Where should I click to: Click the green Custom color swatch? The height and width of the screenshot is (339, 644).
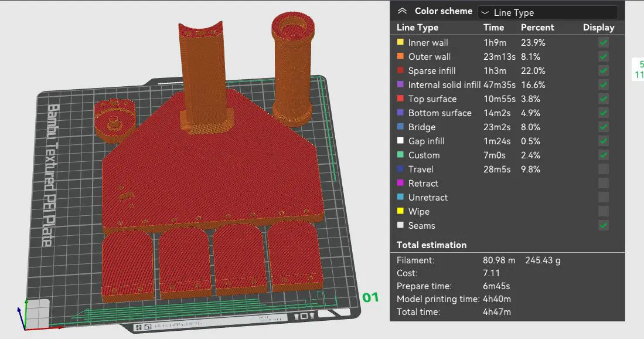point(400,154)
